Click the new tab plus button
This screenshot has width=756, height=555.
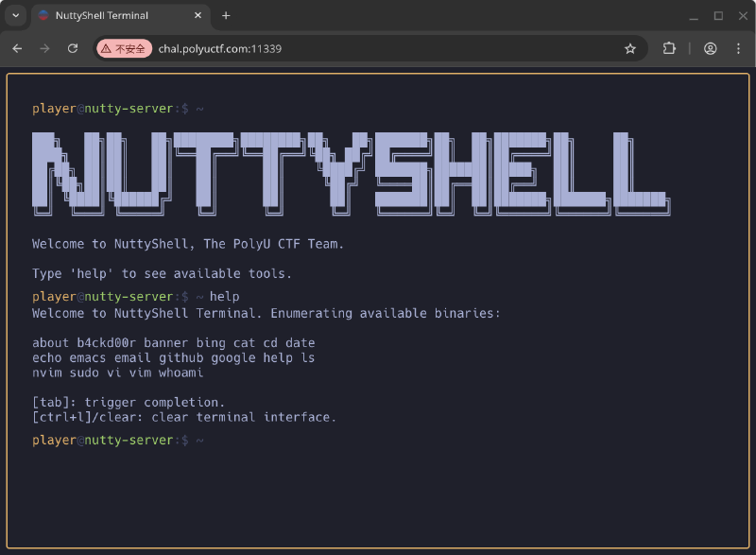coord(225,15)
